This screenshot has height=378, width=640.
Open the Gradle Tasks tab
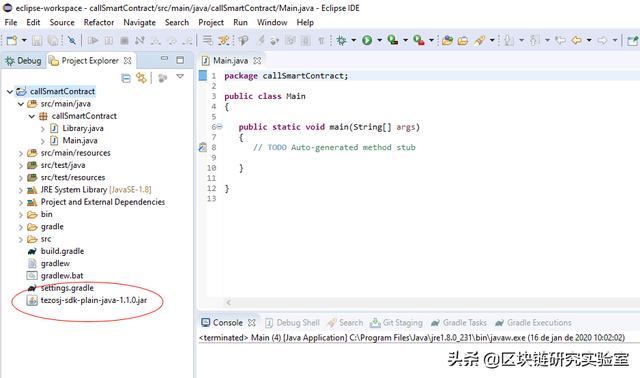tap(459, 322)
